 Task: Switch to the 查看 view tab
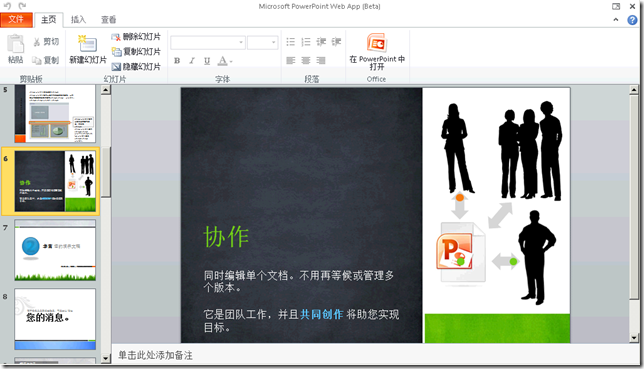(x=109, y=19)
